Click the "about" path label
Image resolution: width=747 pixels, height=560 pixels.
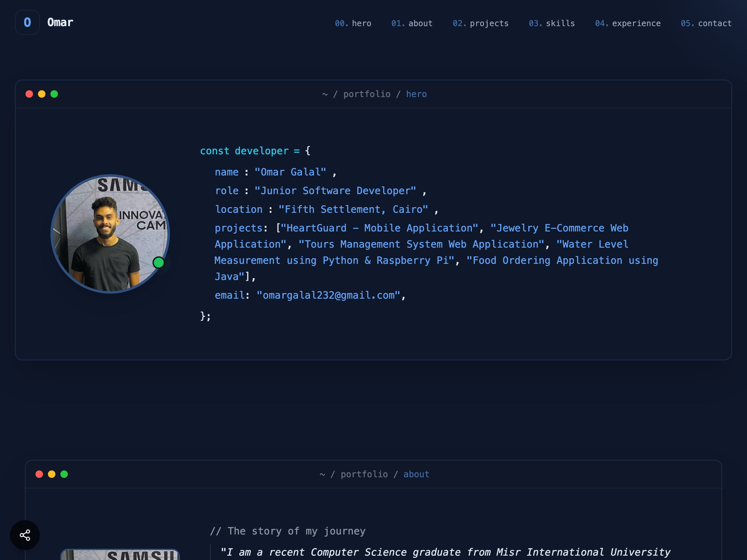click(416, 474)
